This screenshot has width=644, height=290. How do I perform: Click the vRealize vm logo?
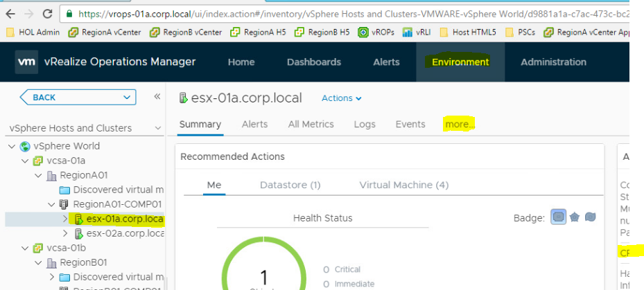tap(27, 62)
